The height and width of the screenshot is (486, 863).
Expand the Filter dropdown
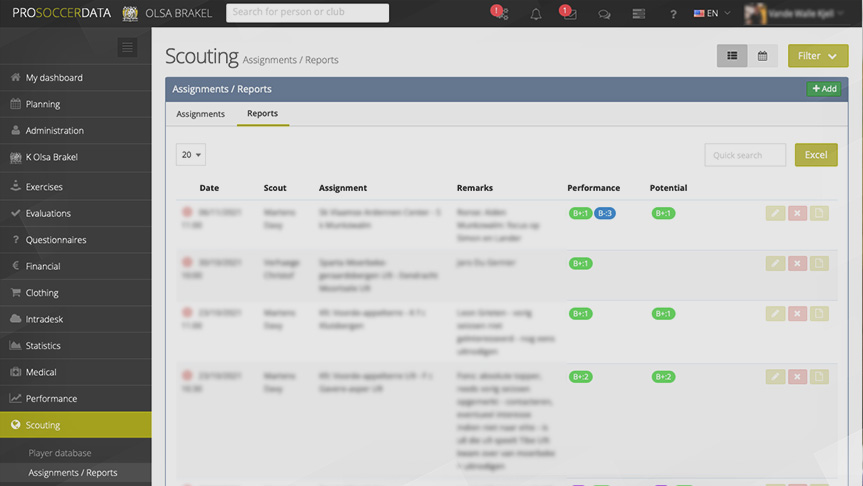pos(817,56)
